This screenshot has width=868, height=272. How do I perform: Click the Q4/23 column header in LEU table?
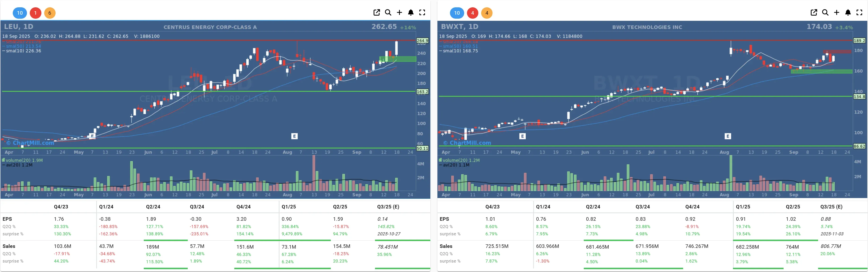coord(61,207)
